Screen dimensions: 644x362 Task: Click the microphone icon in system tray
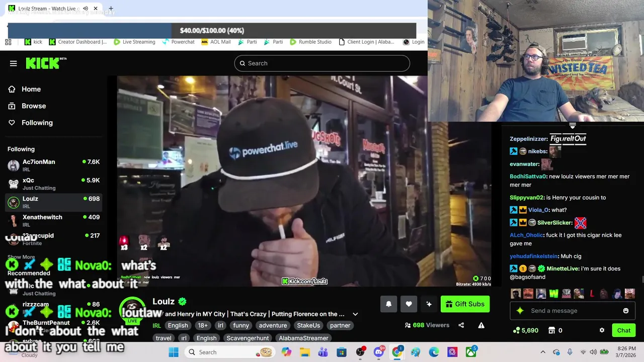pyautogui.click(x=570, y=352)
